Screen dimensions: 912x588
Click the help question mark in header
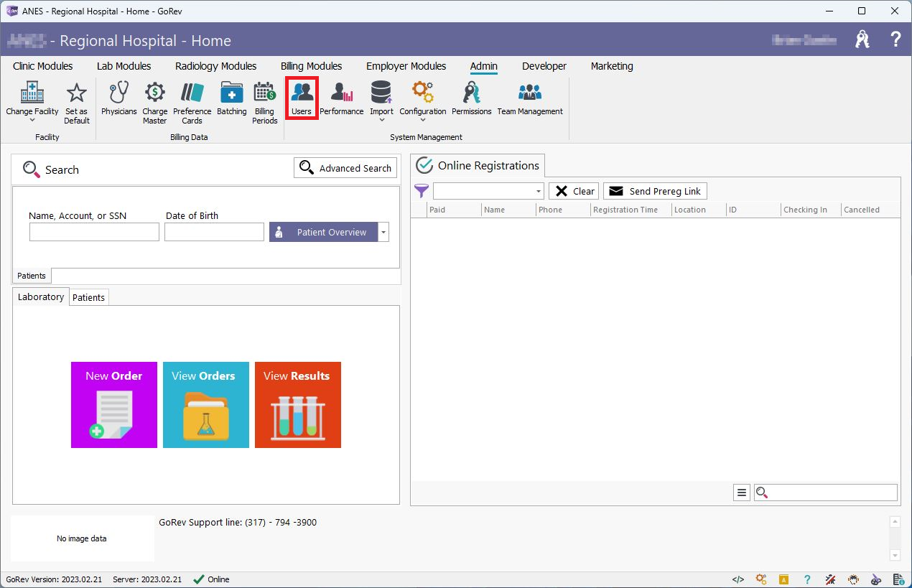pos(895,39)
